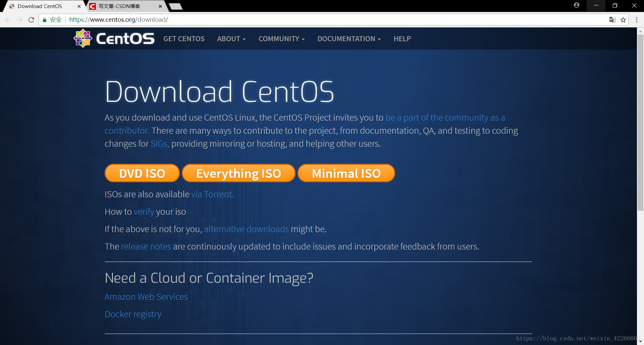This screenshot has width=644, height=345.
Task: Click the 'Need a Cloud or Container Image?' heading
Action: tap(209, 278)
